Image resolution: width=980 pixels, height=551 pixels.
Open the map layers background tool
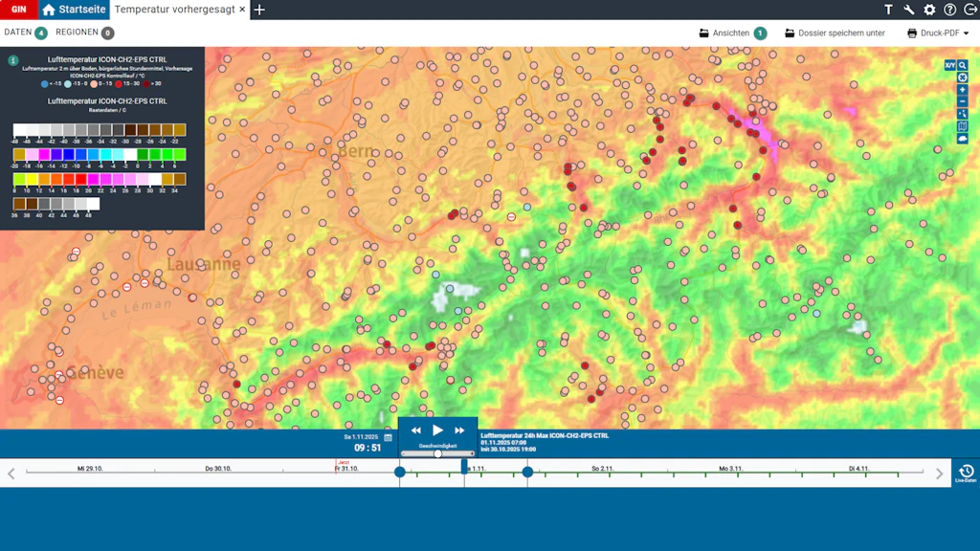(x=963, y=127)
